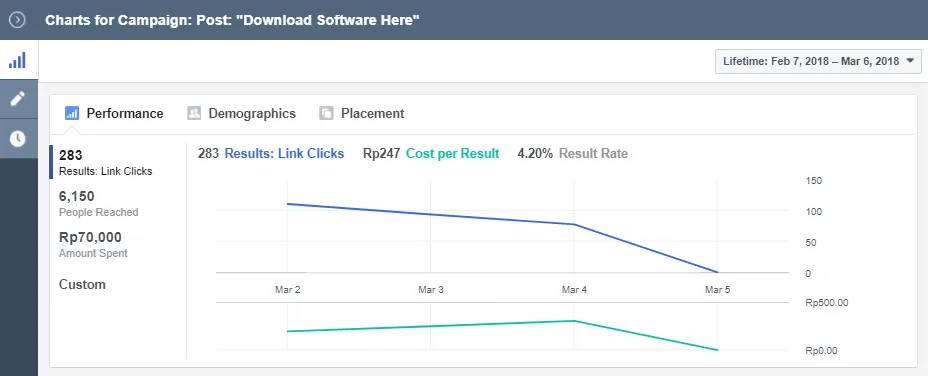This screenshot has width=928, height=376.
Task: Click the Rp0.00 axis value
Action: coord(821,351)
